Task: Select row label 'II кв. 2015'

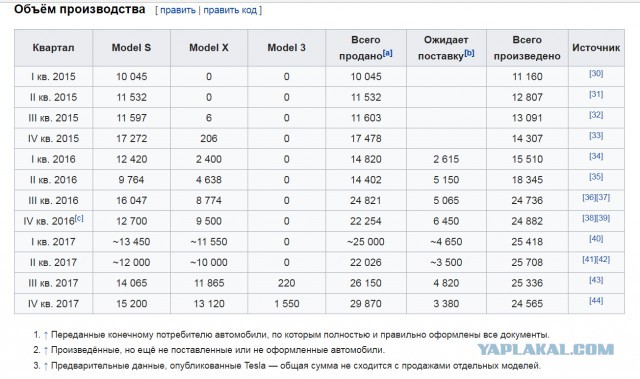Action: pyautogui.click(x=53, y=98)
